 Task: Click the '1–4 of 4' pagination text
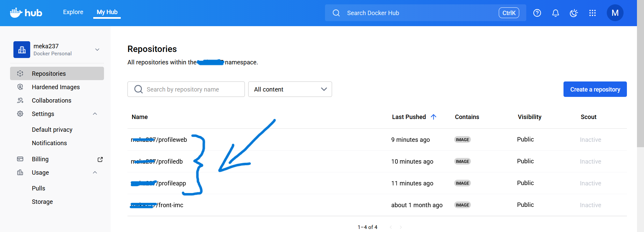tap(367, 227)
